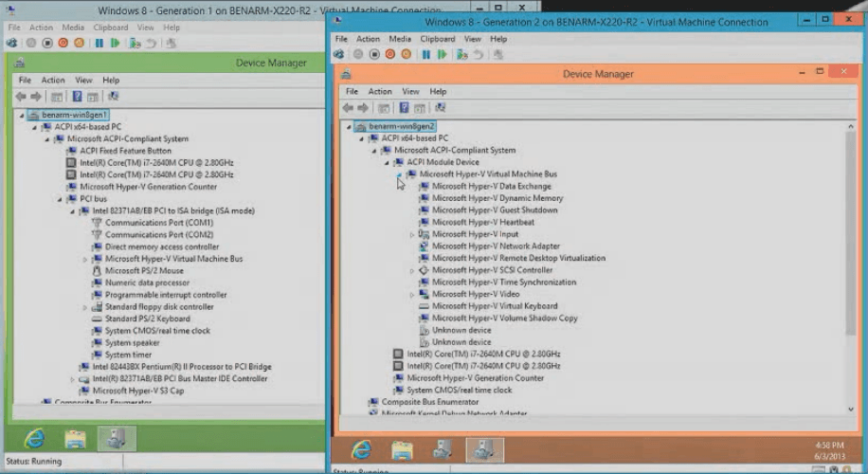Open the Help menu in Gen 1 Device Manager
Screen dimensions: 868x474
coord(111,80)
